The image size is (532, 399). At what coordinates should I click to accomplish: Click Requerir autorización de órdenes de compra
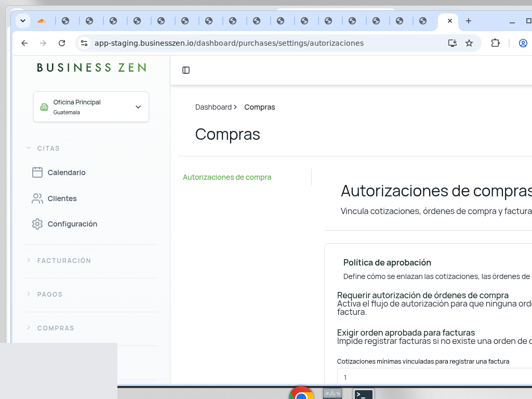click(x=423, y=295)
